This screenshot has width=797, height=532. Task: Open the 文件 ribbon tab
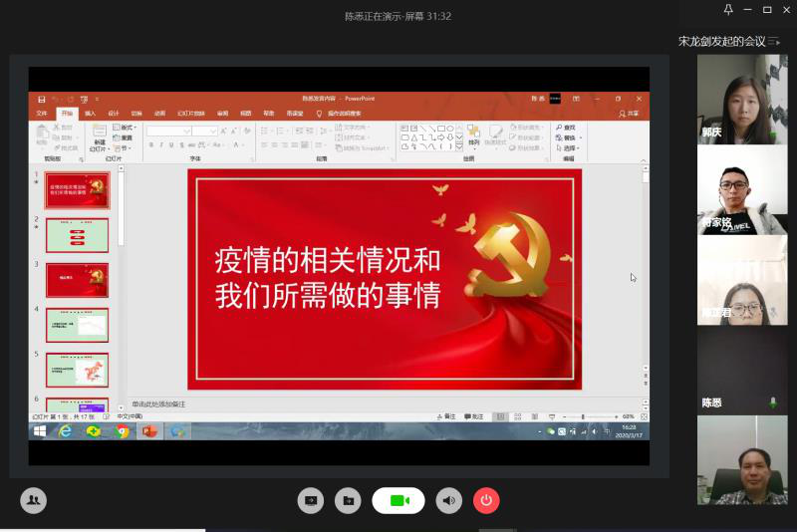tap(42, 114)
